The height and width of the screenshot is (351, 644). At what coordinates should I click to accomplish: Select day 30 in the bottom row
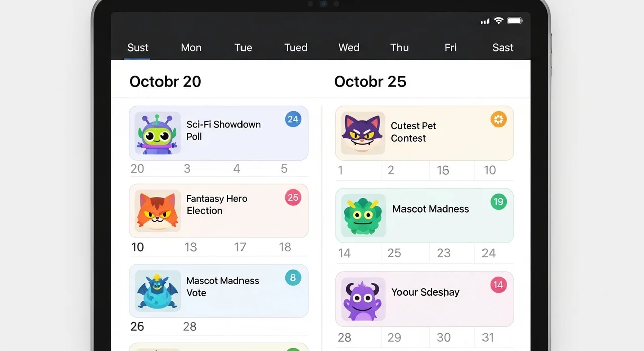pos(444,338)
